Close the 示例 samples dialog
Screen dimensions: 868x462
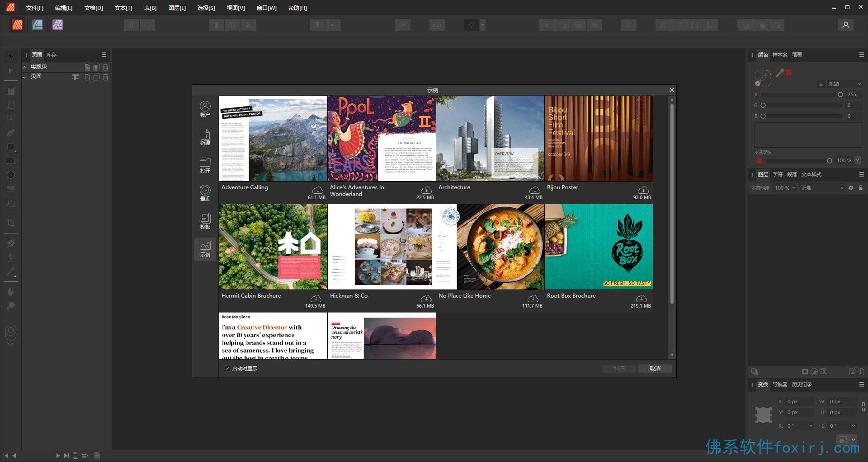tap(671, 90)
